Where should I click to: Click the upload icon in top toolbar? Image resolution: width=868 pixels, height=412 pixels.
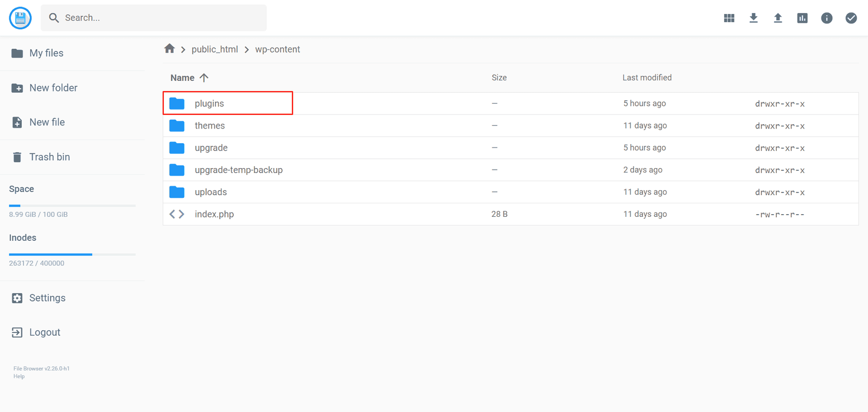pyautogui.click(x=778, y=18)
